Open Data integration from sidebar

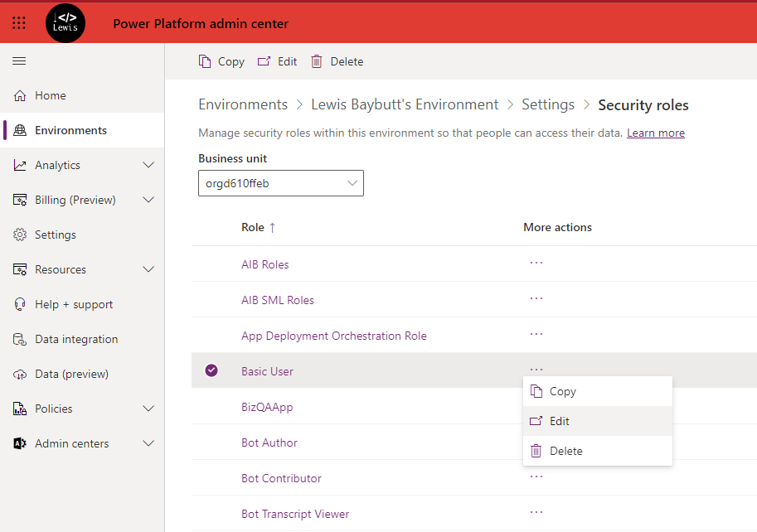[76, 339]
